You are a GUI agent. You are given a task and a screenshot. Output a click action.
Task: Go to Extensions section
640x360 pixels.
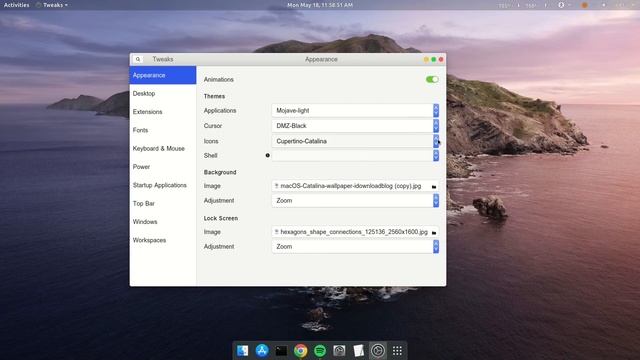pos(163,112)
